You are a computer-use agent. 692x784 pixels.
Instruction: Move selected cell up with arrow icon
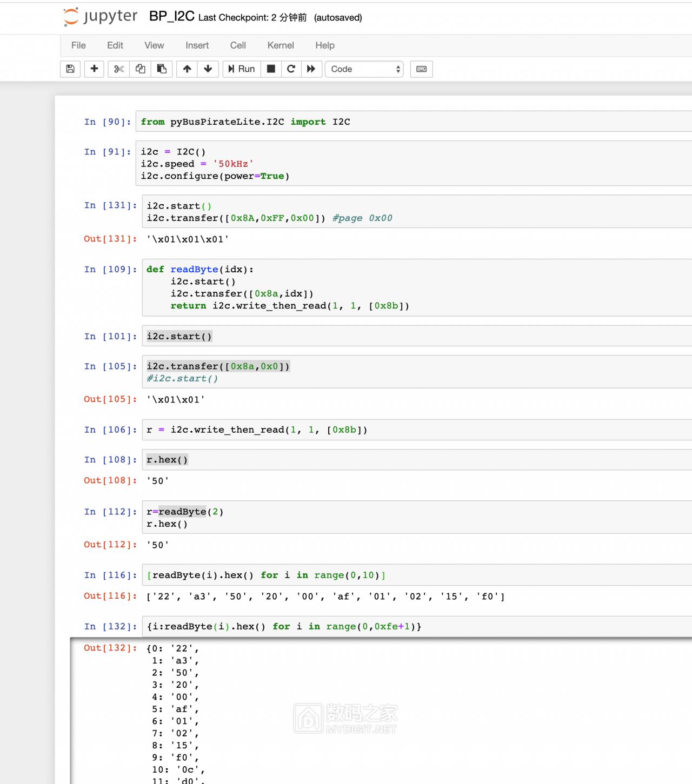187,69
